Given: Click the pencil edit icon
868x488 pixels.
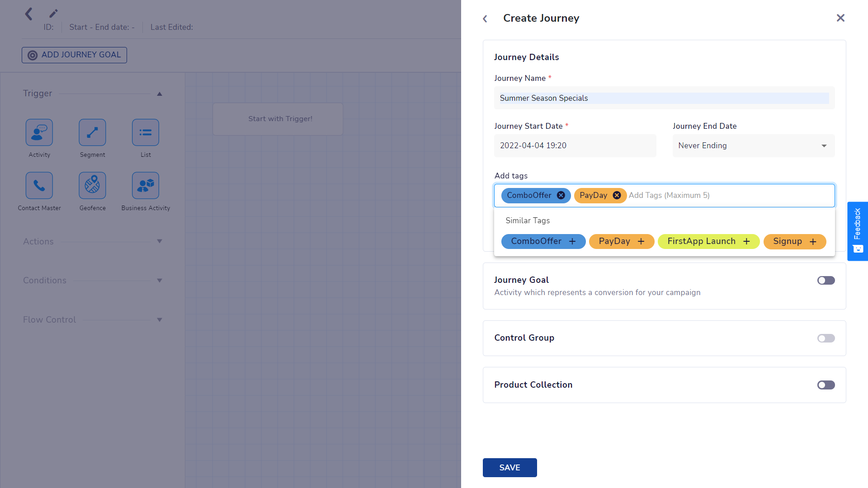Looking at the screenshot, I should click(53, 14).
